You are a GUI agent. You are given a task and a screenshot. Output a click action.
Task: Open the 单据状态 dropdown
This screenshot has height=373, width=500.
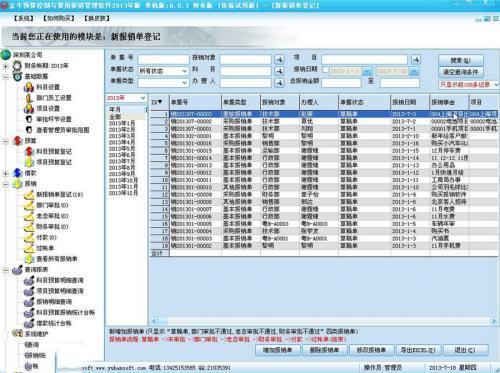(184, 71)
